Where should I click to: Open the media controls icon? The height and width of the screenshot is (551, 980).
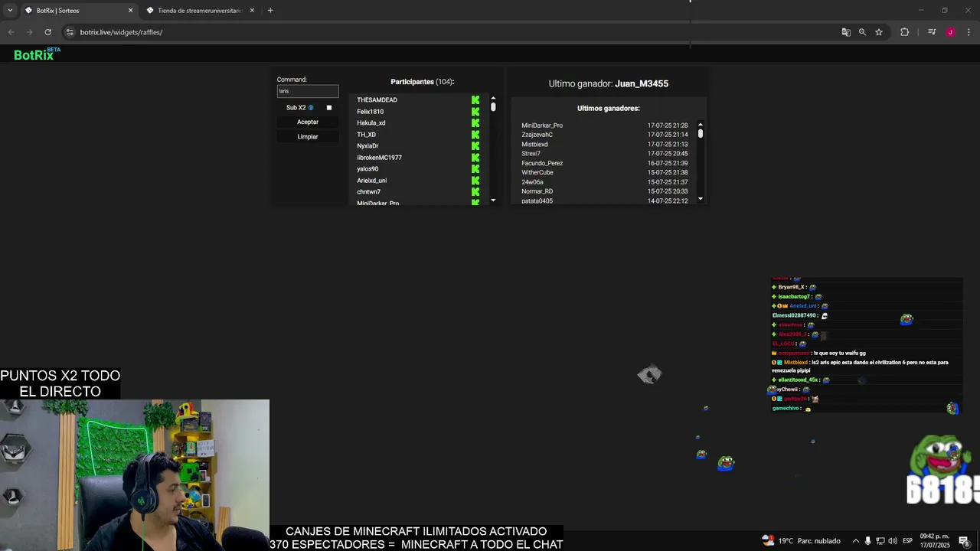[932, 32]
